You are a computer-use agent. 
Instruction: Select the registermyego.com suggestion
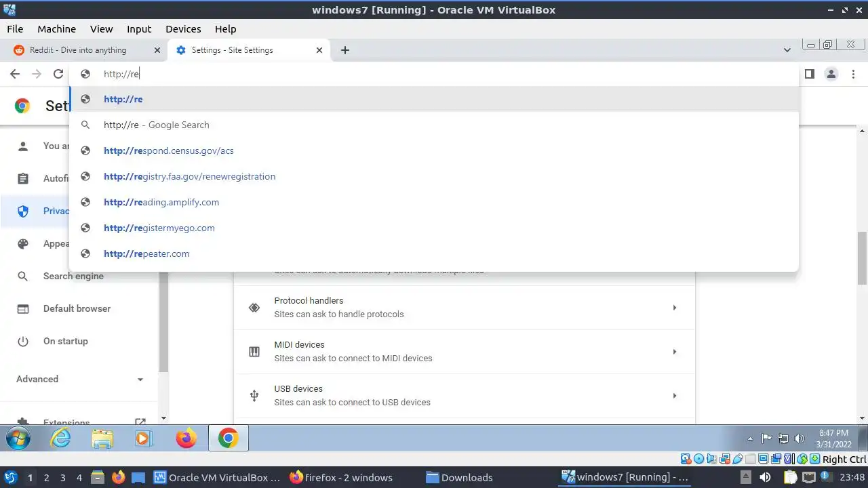(434, 228)
